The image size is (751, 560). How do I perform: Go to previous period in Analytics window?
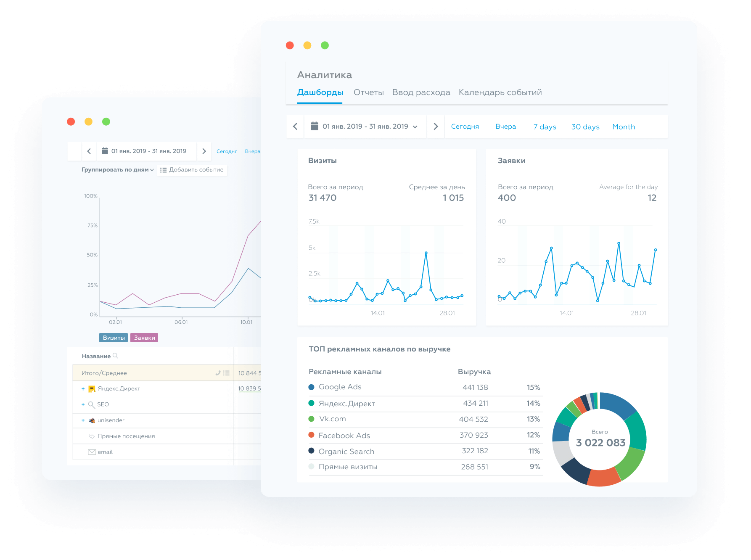(295, 127)
